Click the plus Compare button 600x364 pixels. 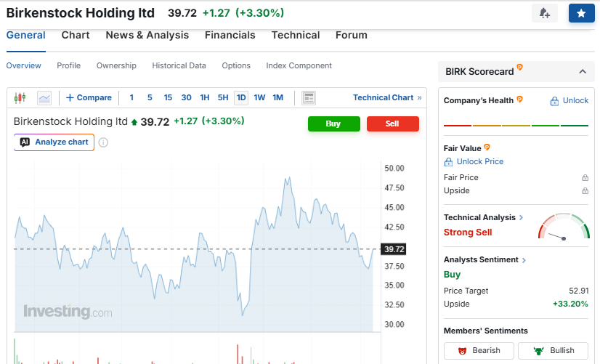(89, 97)
